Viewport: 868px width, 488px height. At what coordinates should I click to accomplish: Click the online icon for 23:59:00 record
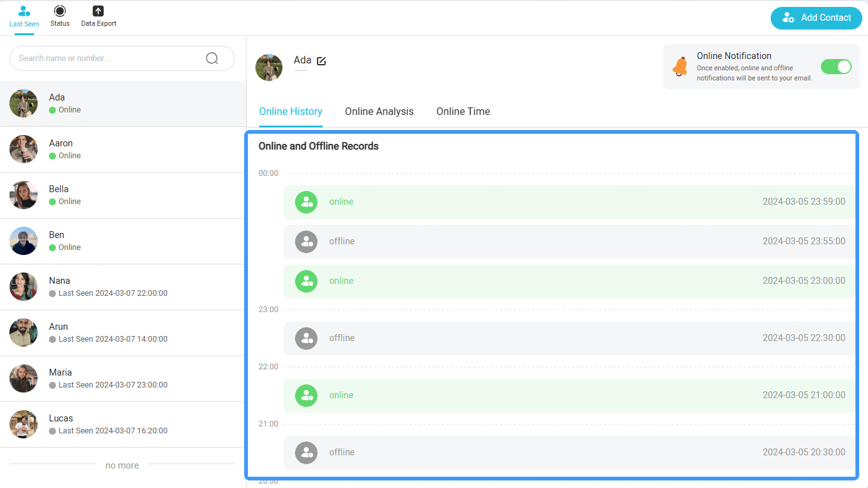pyautogui.click(x=306, y=202)
